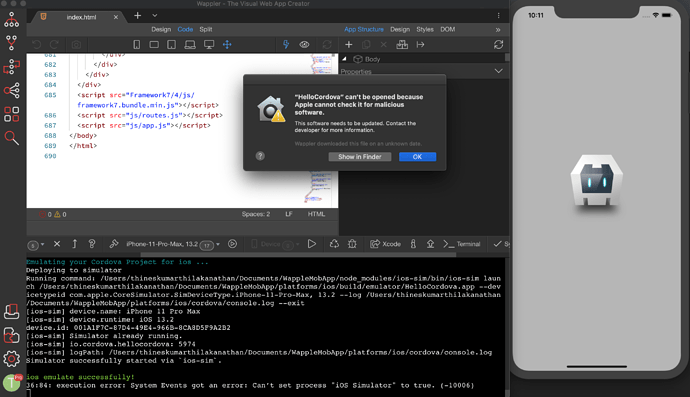Click the arrow-to-right indent icon
The width and height of the screenshot is (690, 397).
tap(420, 44)
